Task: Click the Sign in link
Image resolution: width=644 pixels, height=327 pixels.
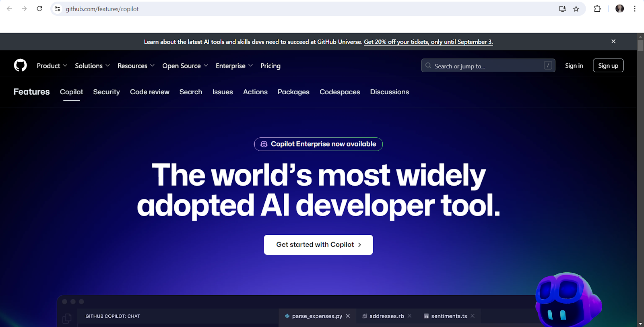Action: click(574, 66)
